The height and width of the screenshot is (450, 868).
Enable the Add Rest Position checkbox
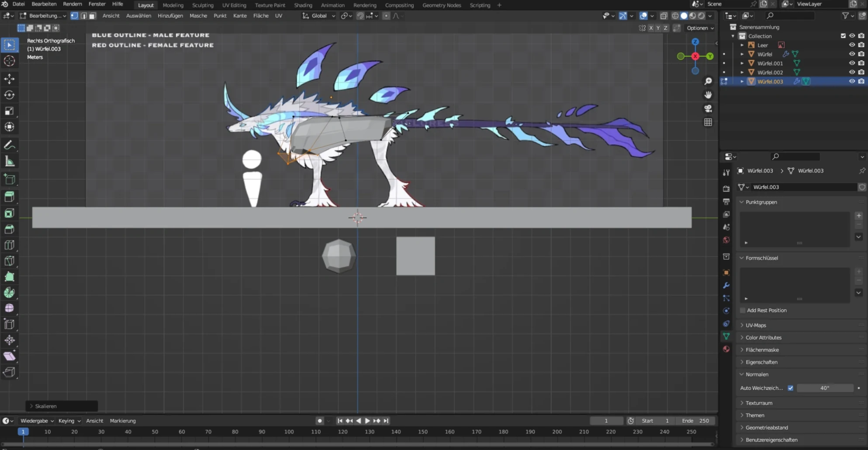coord(742,310)
